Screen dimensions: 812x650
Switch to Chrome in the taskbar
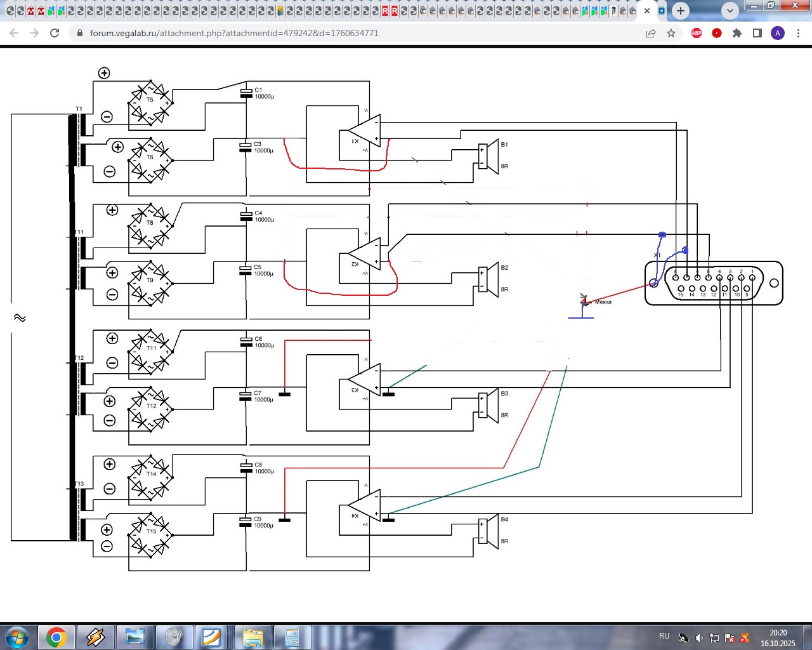(x=56, y=637)
